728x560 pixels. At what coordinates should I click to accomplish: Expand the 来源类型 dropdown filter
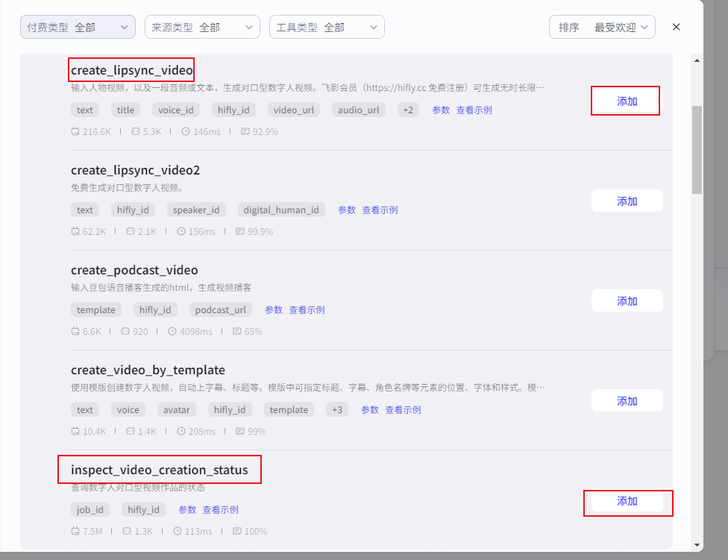[202, 27]
